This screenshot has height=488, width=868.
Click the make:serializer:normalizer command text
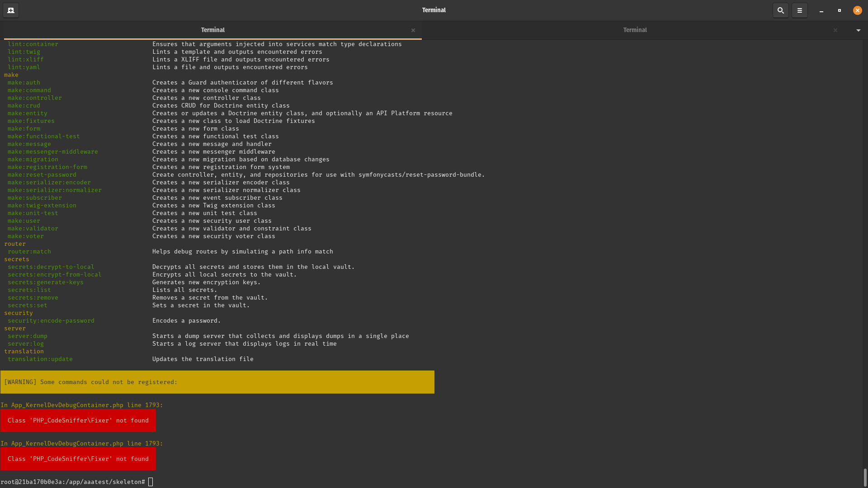tap(55, 190)
